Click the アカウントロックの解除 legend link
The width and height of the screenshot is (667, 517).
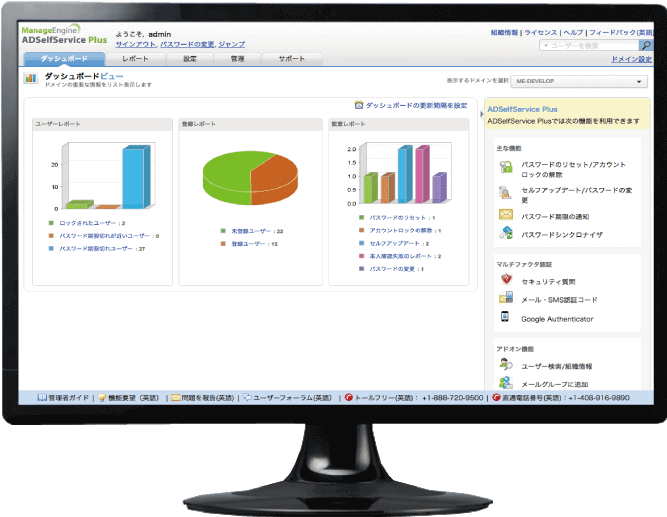point(401,230)
